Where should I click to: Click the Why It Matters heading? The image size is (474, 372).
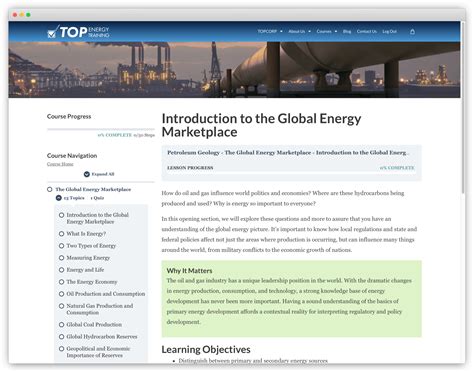(189, 271)
